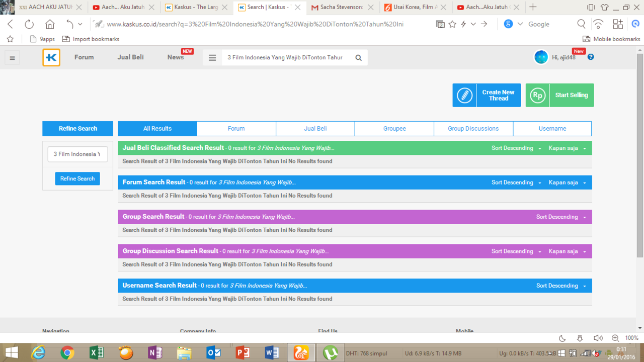Click the speaker mute icon in status bar
Screen dimensions: 644x362
click(x=598, y=338)
